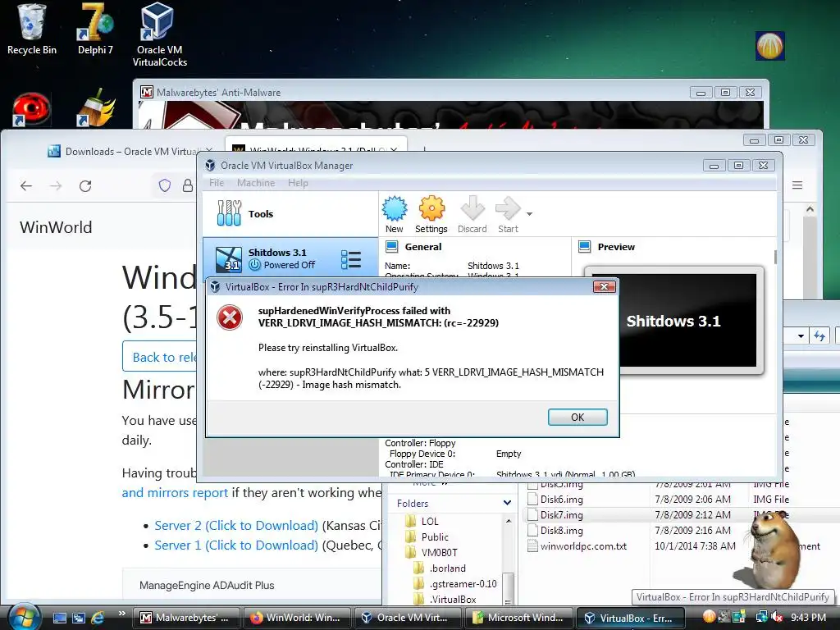Open Recycle Bin on the desktop

[31, 30]
